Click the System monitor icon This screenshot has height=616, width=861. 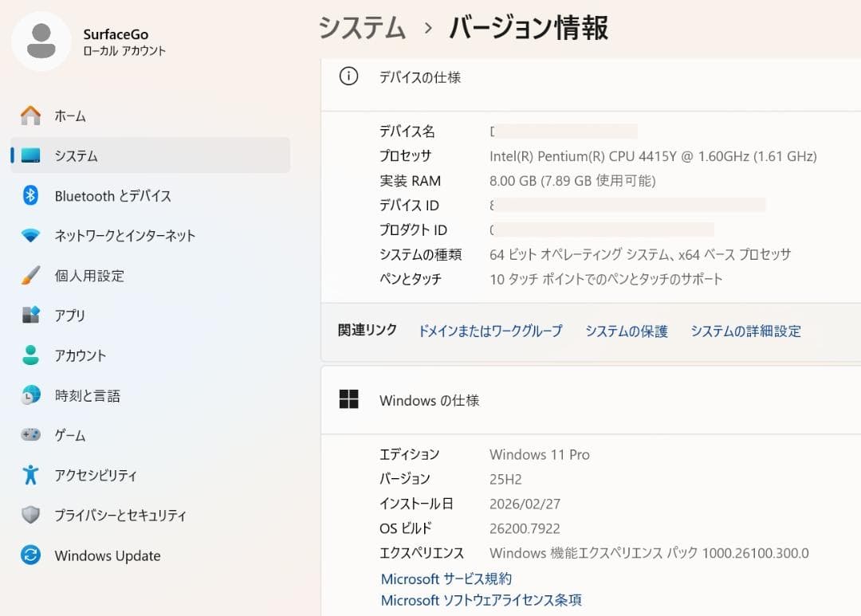(31, 155)
